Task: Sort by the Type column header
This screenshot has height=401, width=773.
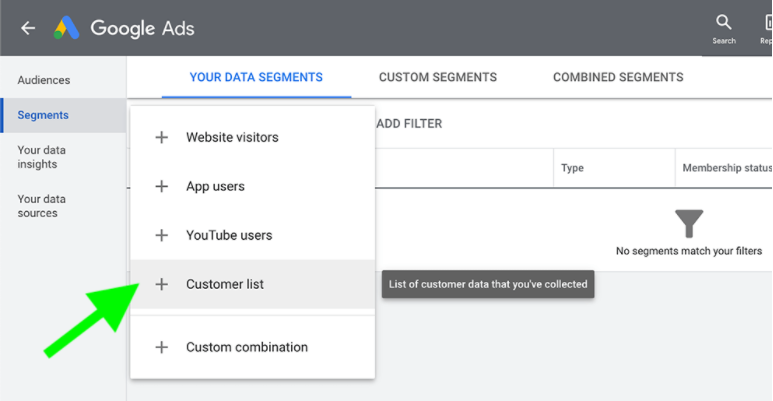Action: click(x=572, y=168)
